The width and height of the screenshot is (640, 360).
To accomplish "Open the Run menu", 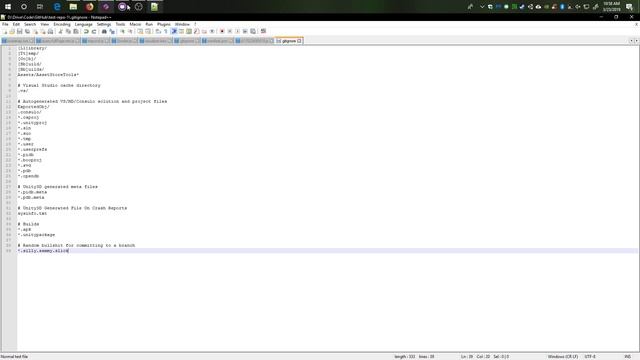I will (x=149, y=24).
